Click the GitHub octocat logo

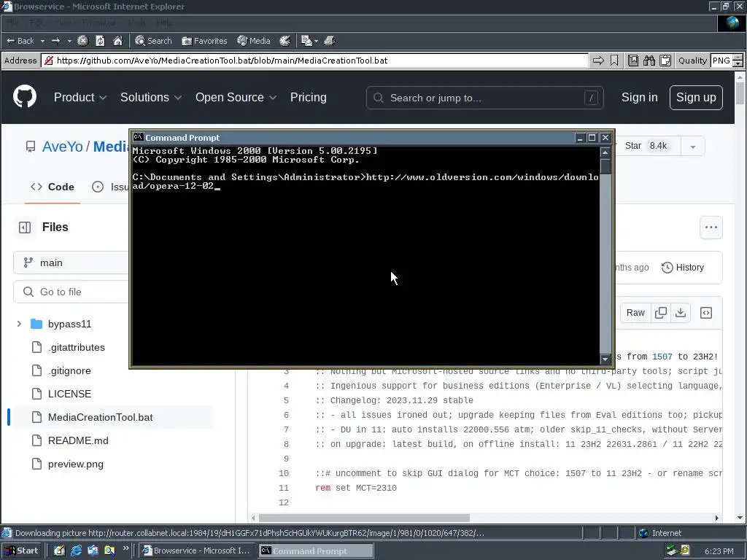pyautogui.click(x=25, y=97)
